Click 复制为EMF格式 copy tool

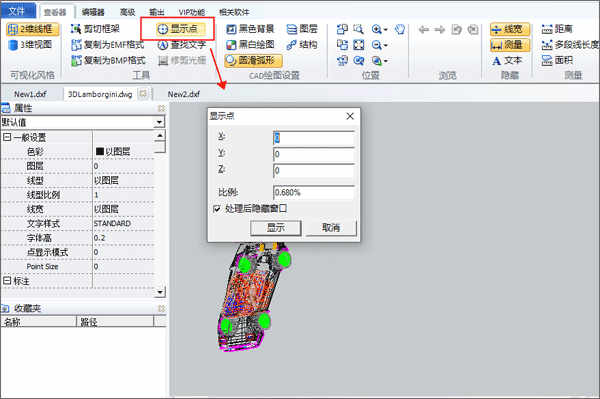[x=108, y=45]
